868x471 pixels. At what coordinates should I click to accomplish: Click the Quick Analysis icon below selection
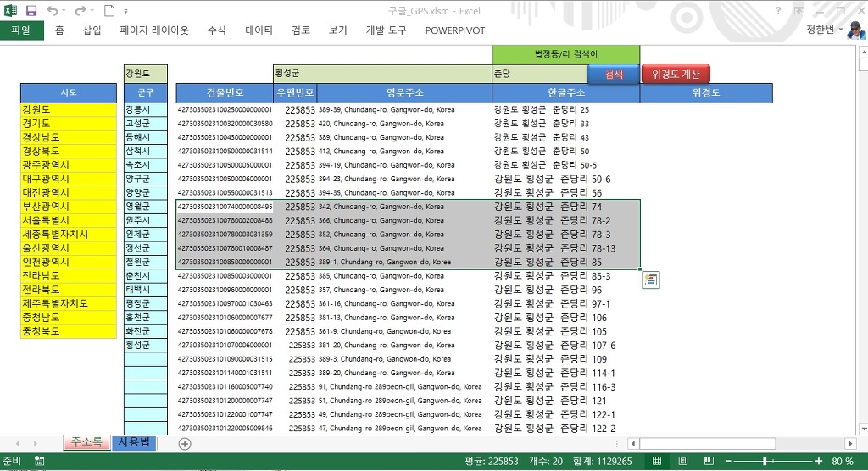point(650,280)
